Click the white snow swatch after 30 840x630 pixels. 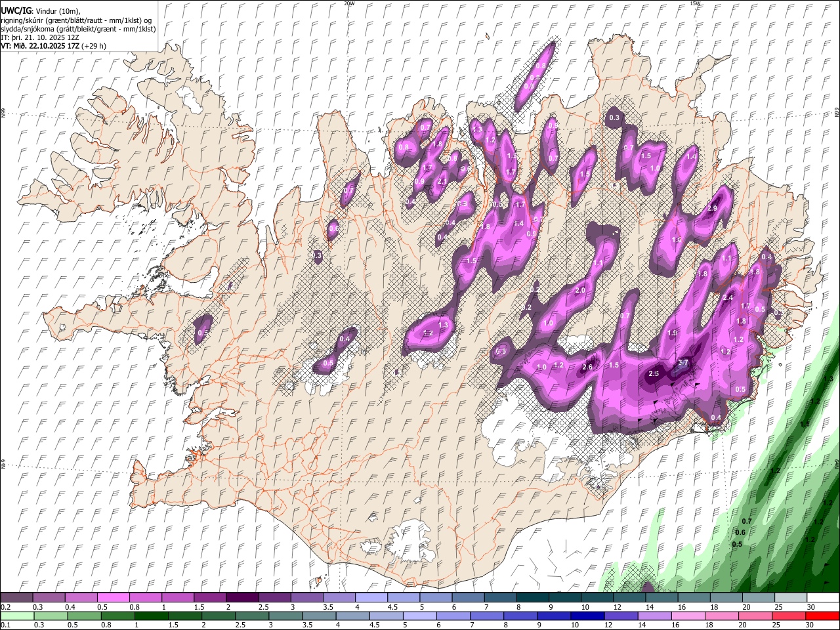pos(823,597)
